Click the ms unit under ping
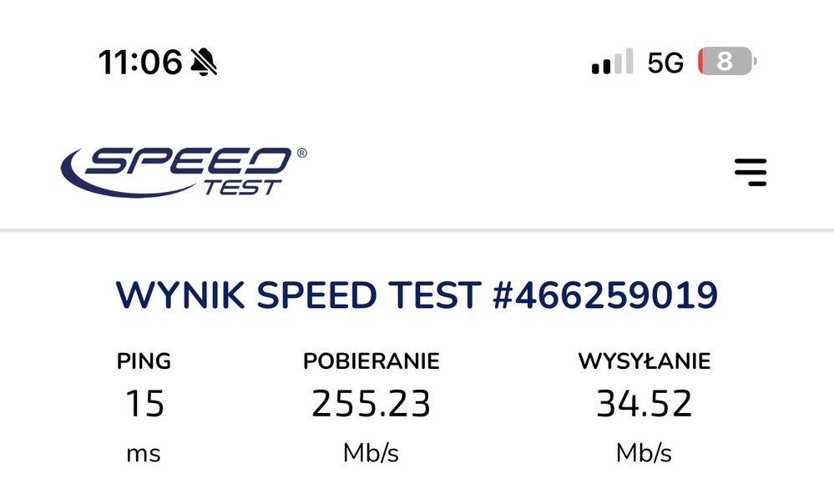The height and width of the screenshot is (504, 834). tap(144, 454)
